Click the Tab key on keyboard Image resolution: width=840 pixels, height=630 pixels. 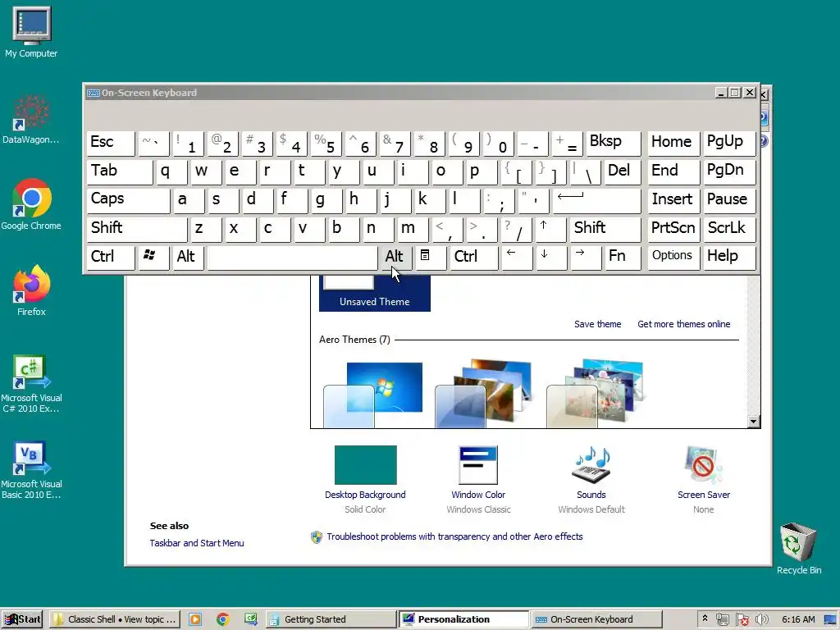click(119, 172)
